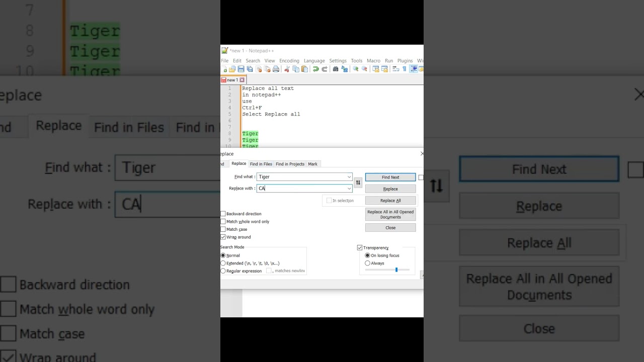644x362 pixels.
Task: Click the Redo arrow icon
Action: (325, 69)
